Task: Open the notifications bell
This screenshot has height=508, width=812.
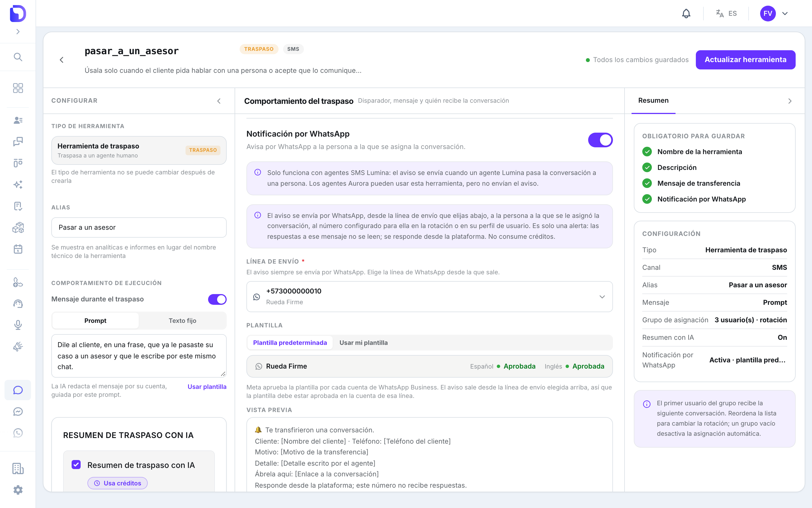Action: tap(686, 14)
